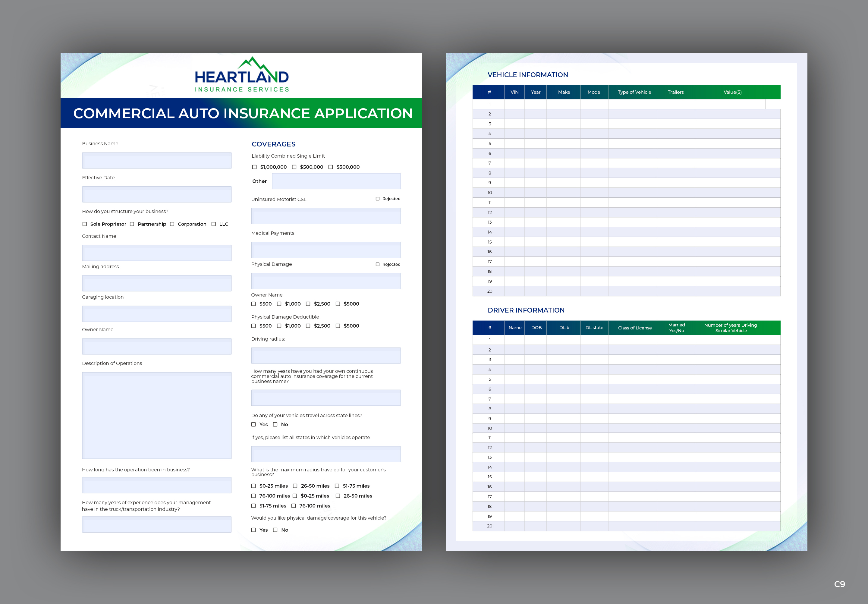The width and height of the screenshot is (868, 604).
Task: Click the Class of License column header
Action: [633, 328]
